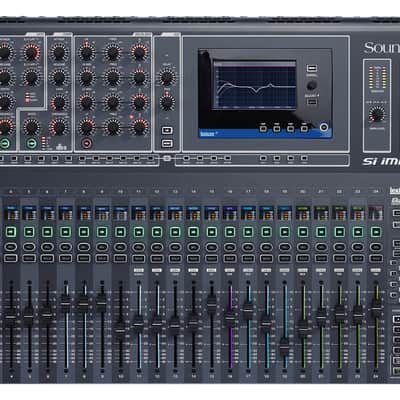This screenshot has width=400, height=400.
Task: Tap the channel 16 purple scribble display
Action: point(230,212)
